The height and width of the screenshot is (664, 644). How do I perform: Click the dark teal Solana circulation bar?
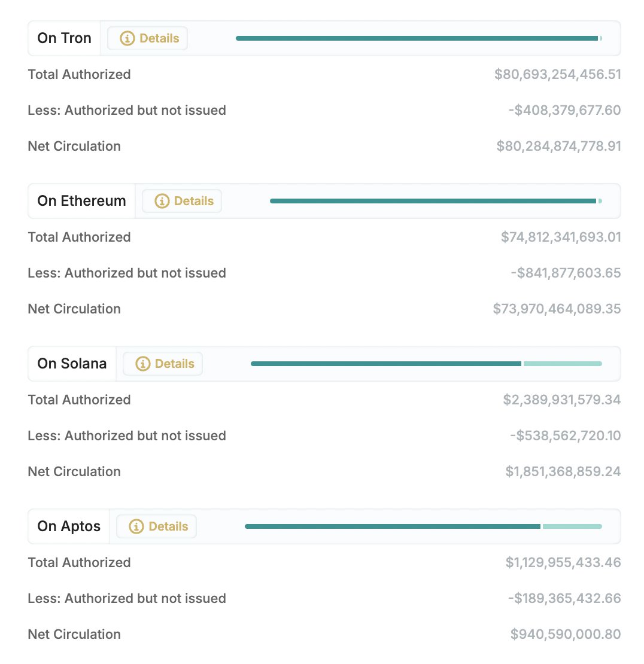386,363
